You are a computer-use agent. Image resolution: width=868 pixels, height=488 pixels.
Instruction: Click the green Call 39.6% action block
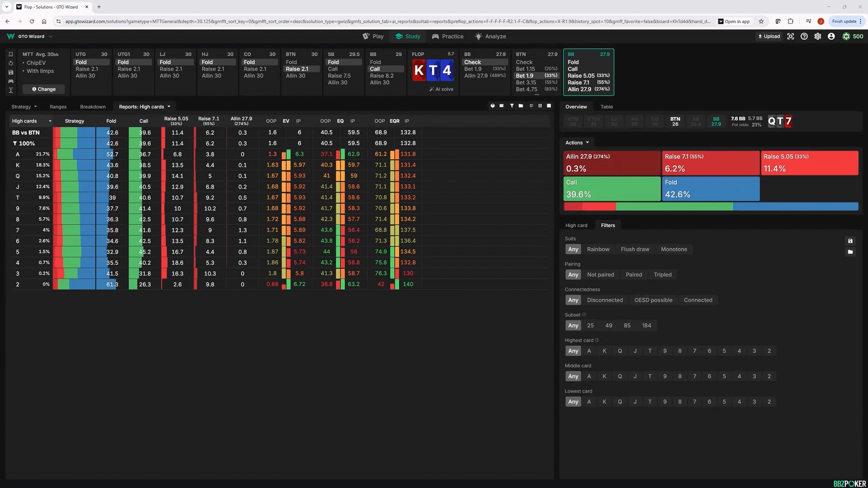point(612,188)
